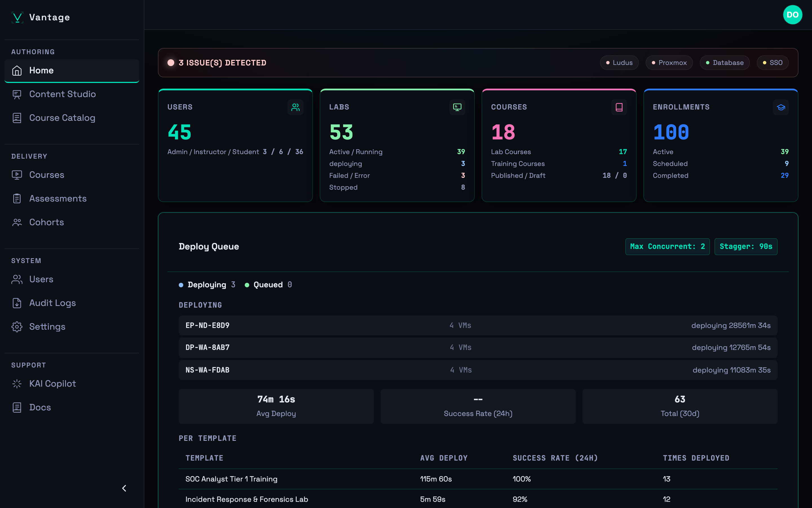
Task: Click the Published / Draft row
Action: [x=559, y=175]
